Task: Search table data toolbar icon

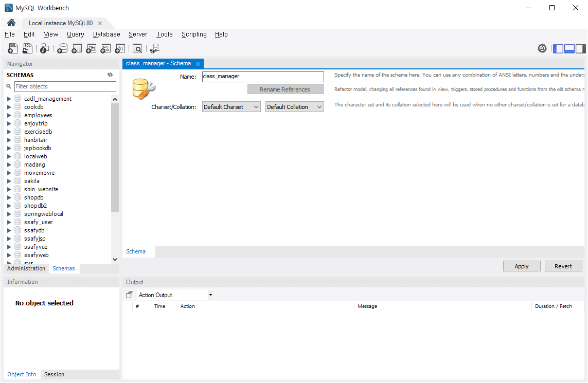Action: click(137, 48)
